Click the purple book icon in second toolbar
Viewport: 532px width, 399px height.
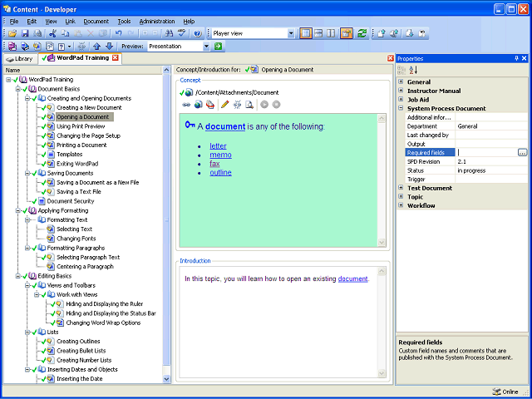(x=12, y=47)
